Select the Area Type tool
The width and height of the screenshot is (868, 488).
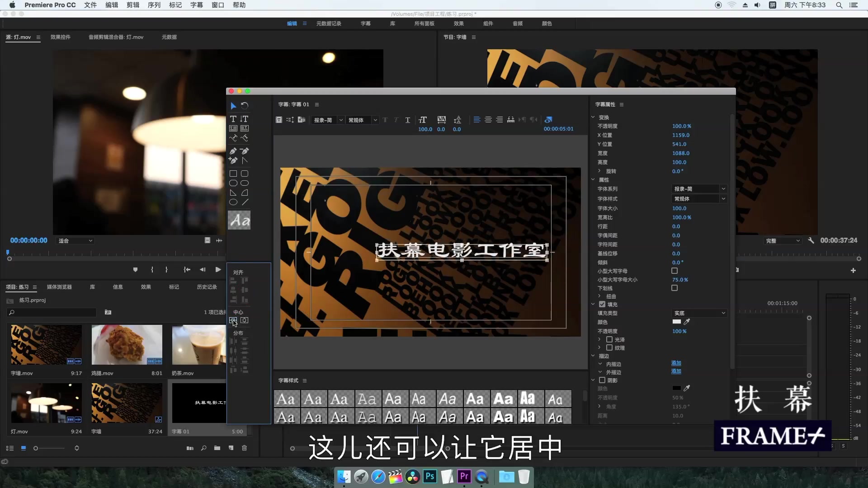coord(233,128)
